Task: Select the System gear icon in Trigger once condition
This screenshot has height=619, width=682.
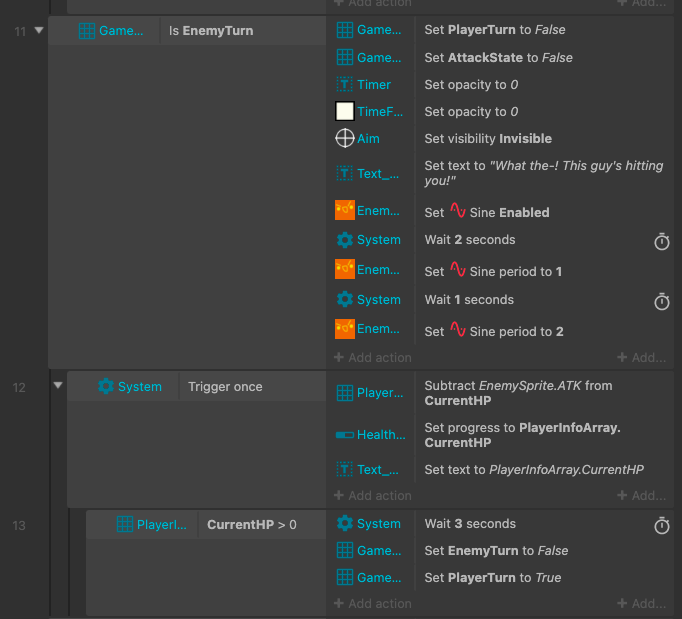Action: tap(106, 386)
